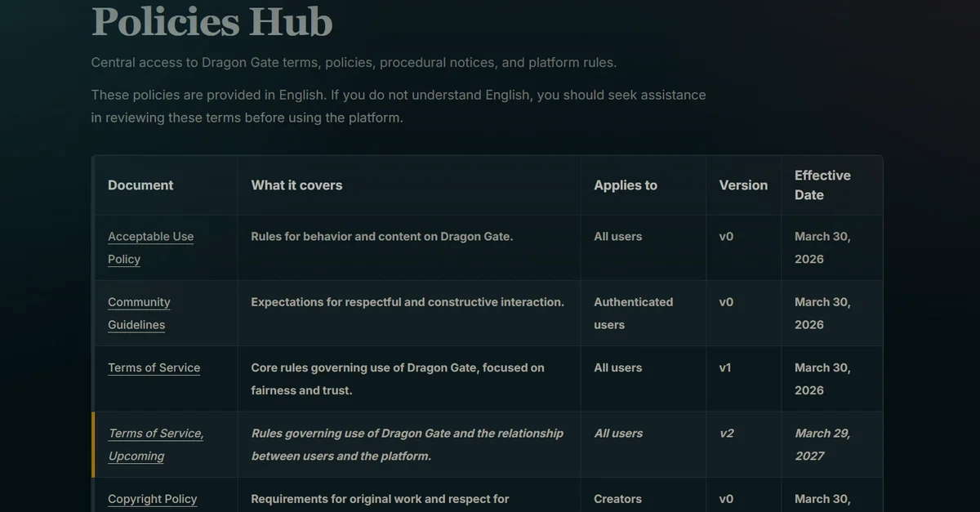Click the Document column header
The width and height of the screenshot is (980, 512).
click(140, 185)
